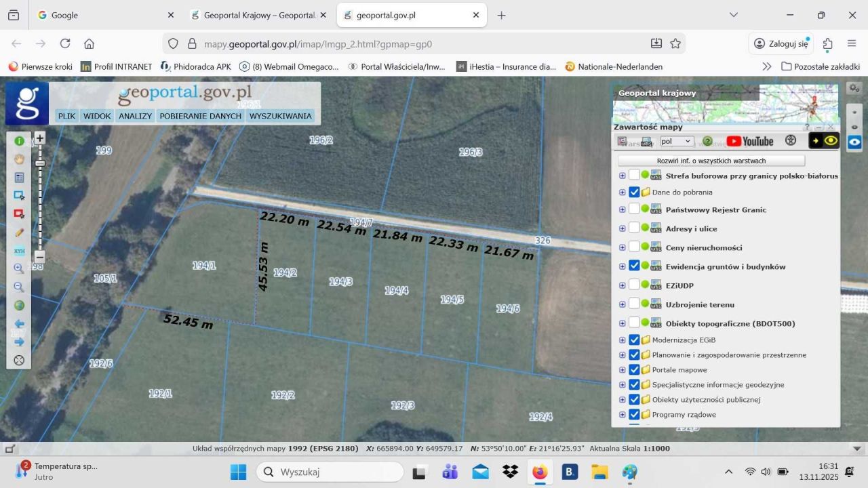This screenshot has height=488, width=868.
Task: Select the pan hand tool
Action: point(19,159)
